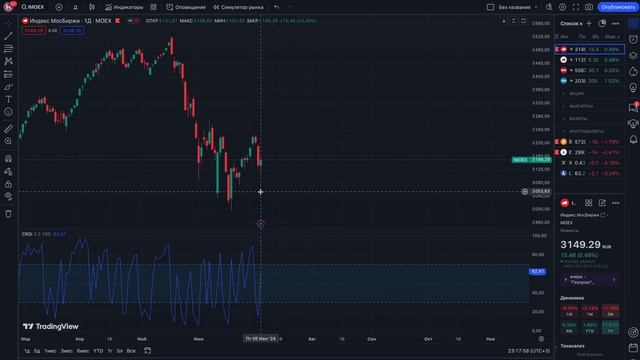Open the daily timeframe interval selector
The width and height of the screenshot is (640, 360).
(76, 7)
